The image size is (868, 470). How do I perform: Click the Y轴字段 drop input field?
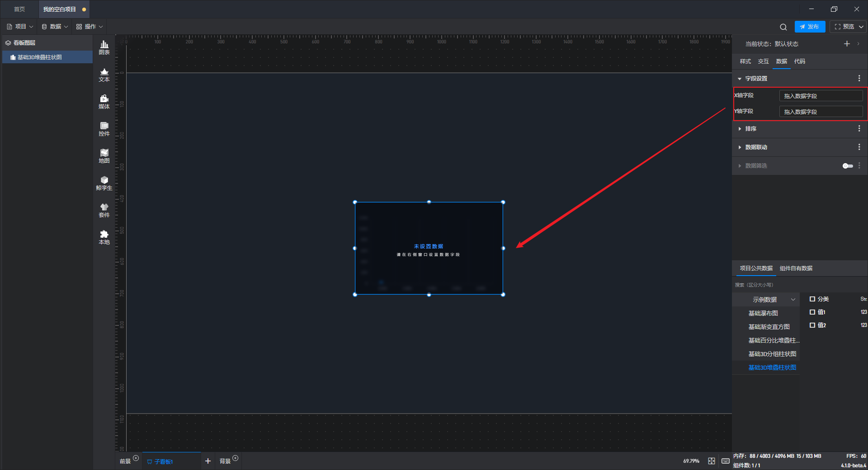(821, 112)
